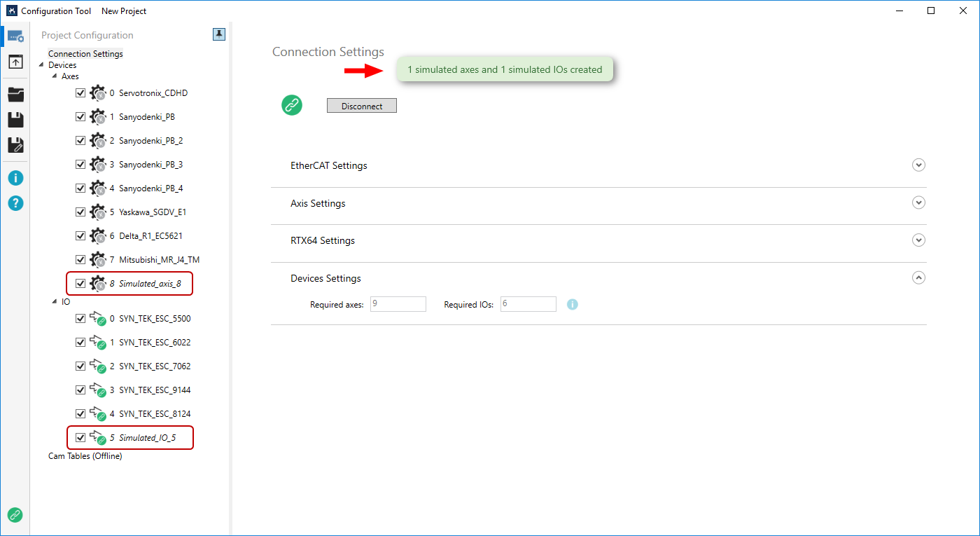The width and height of the screenshot is (980, 536).
Task: Toggle the Sanyodenki_PB_4 checkbox
Action: [80, 188]
